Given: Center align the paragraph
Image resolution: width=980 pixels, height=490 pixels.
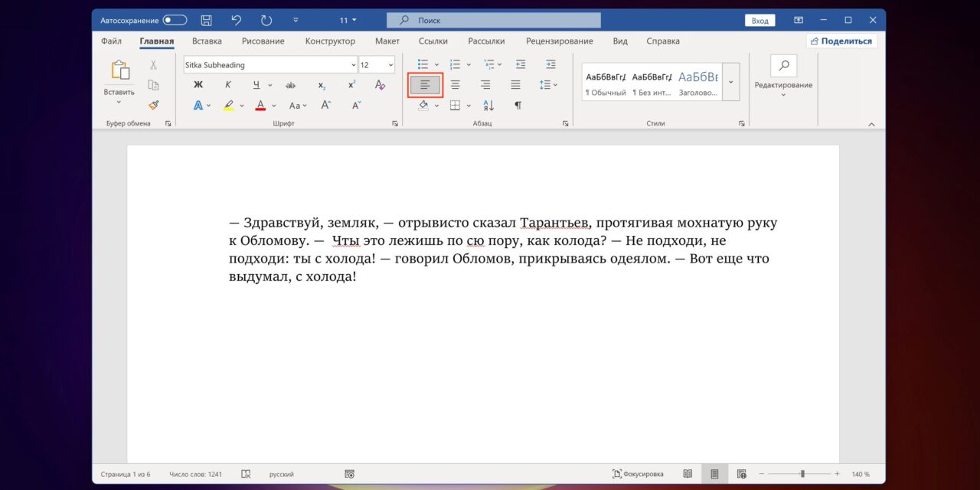Looking at the screenshot, I should click(456, 85).
